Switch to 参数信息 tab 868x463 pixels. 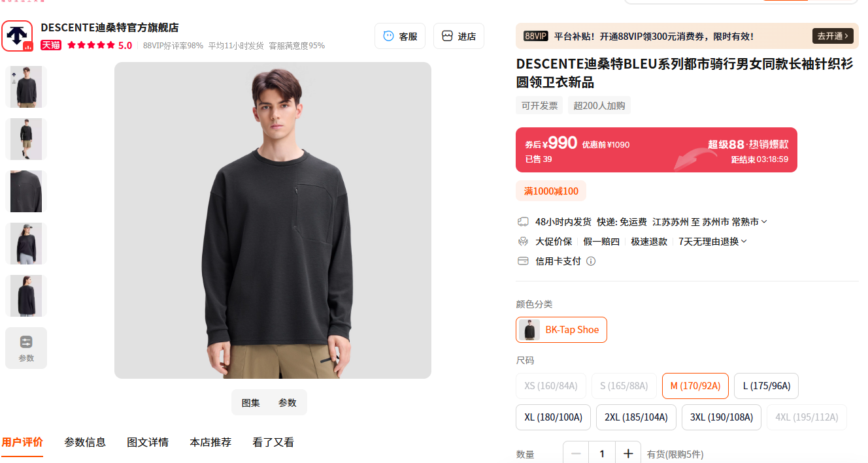[85, 442]
